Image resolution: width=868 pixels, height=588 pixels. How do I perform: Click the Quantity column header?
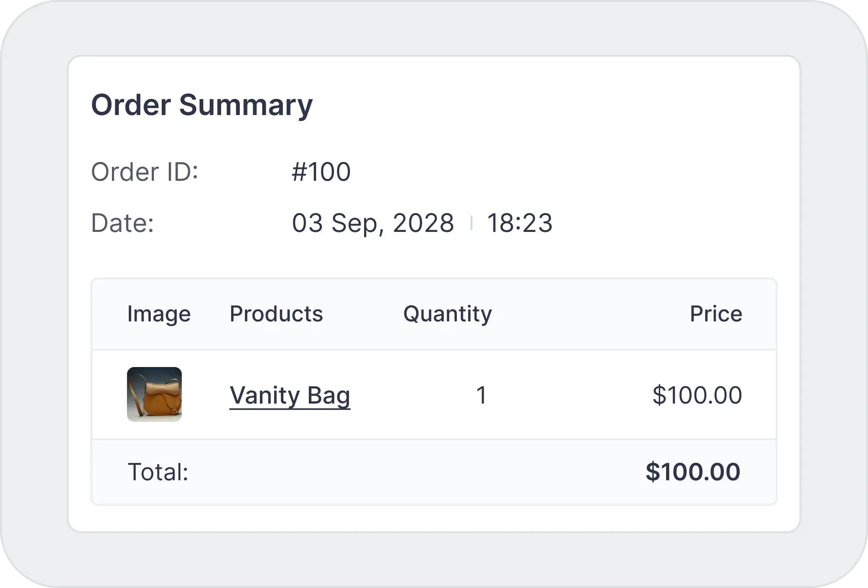pos(447,314)
